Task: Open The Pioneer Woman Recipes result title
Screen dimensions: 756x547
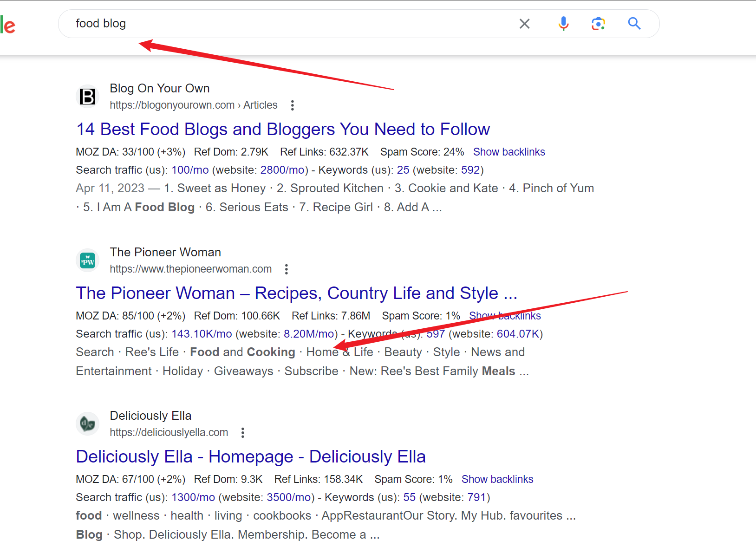Action: [x=296, y=293]
